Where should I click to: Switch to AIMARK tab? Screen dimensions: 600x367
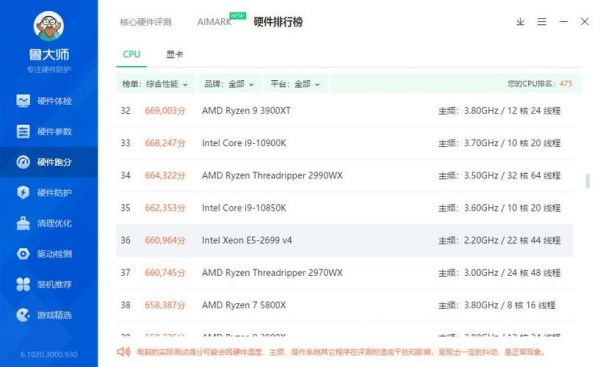(x=214, y=22)
